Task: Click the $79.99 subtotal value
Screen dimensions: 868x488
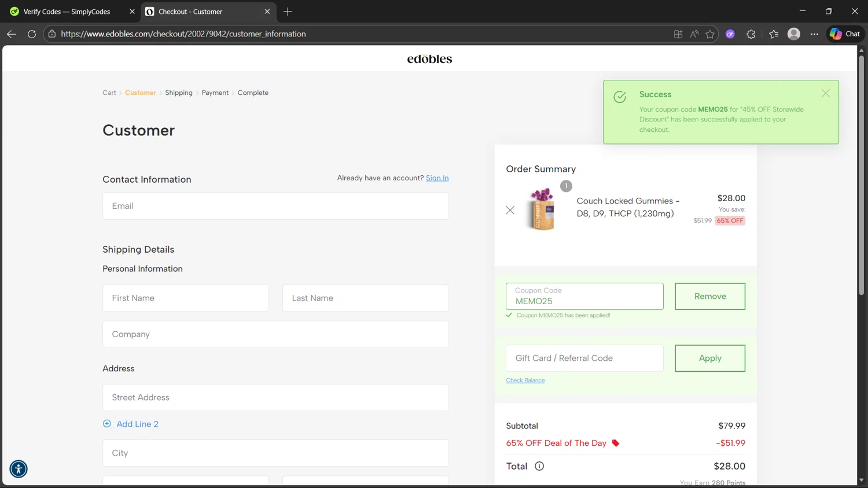Action: 731,426
